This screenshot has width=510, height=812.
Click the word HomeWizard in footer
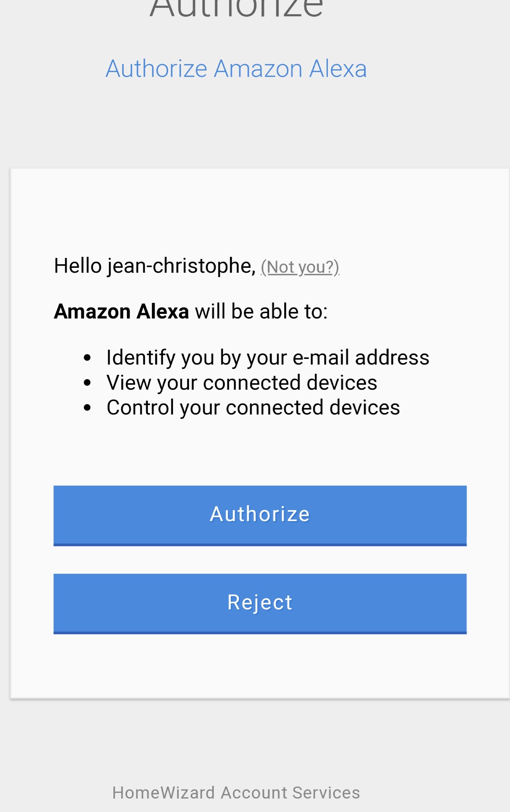point(163,793)
